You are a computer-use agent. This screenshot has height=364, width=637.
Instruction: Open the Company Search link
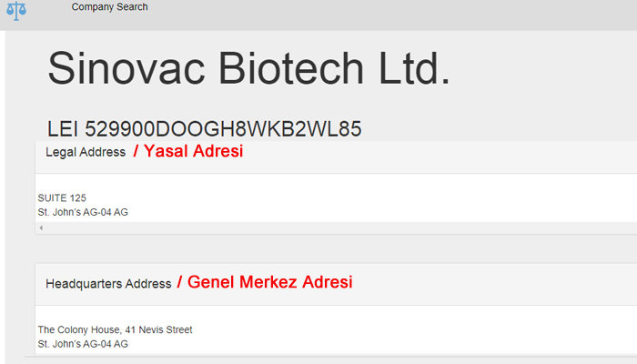pos(110,7)
